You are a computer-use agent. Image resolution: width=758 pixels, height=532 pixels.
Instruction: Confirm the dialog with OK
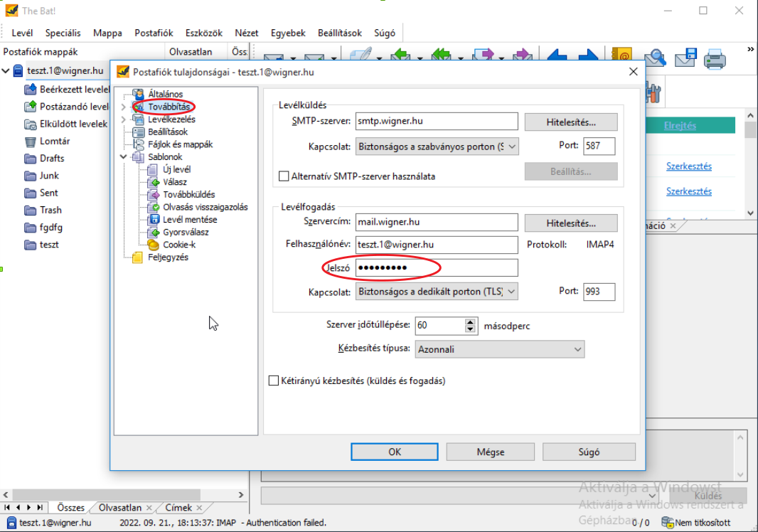point(395,452)
